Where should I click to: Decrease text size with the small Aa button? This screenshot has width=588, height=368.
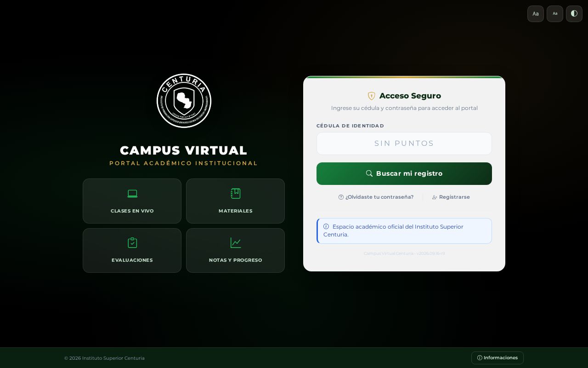[x=555, y=14]
